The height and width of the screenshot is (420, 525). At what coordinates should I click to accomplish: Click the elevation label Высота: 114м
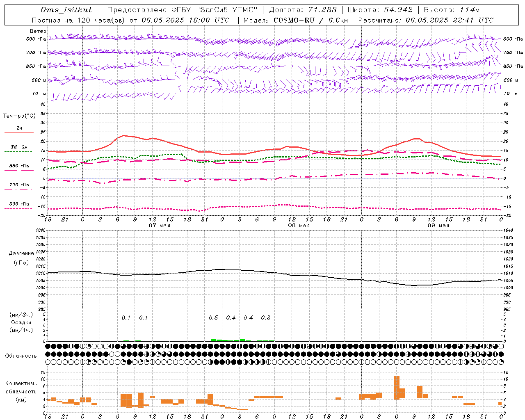(452, 10)
